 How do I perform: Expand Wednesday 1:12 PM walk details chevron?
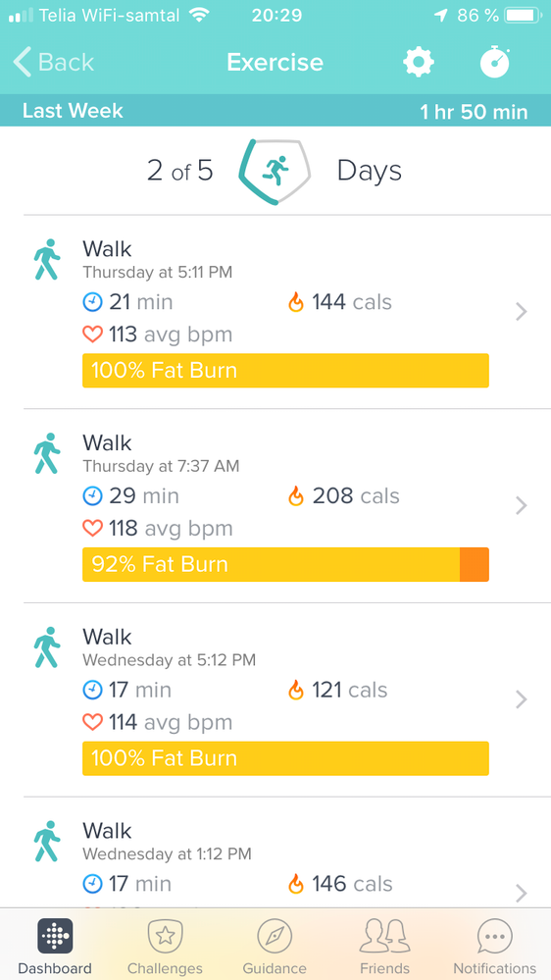point(522,893)
